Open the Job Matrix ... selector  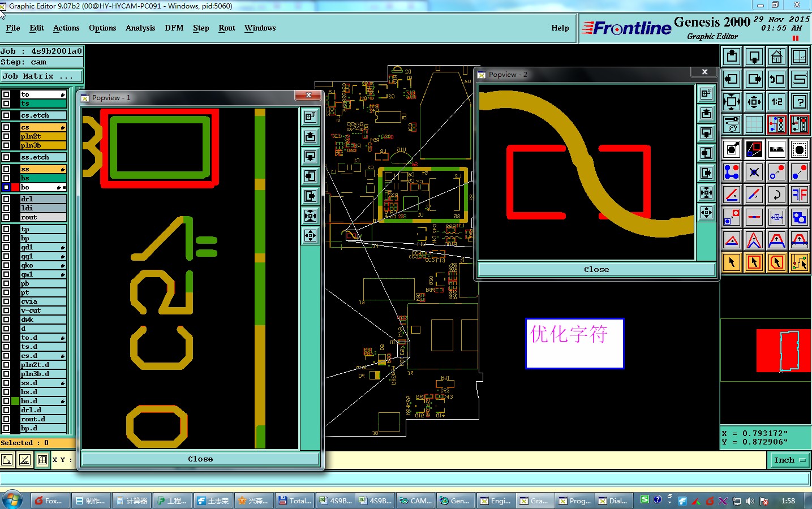point(41,76)
